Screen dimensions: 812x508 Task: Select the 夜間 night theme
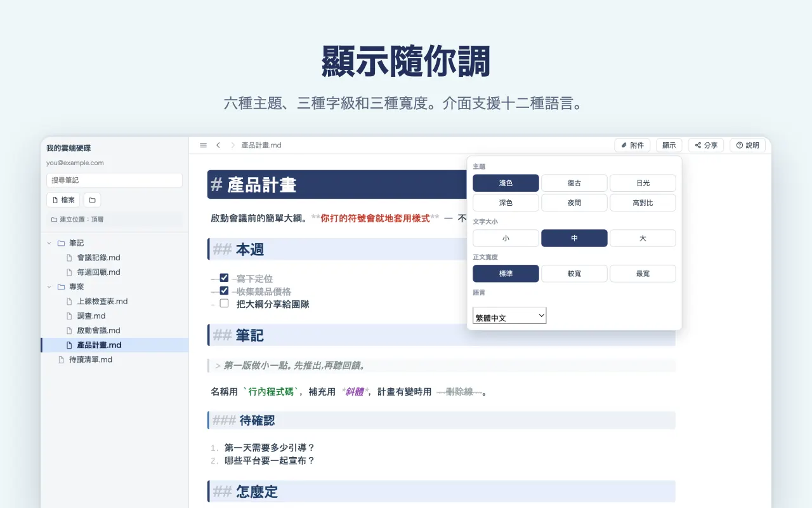(x=574, y=203)
